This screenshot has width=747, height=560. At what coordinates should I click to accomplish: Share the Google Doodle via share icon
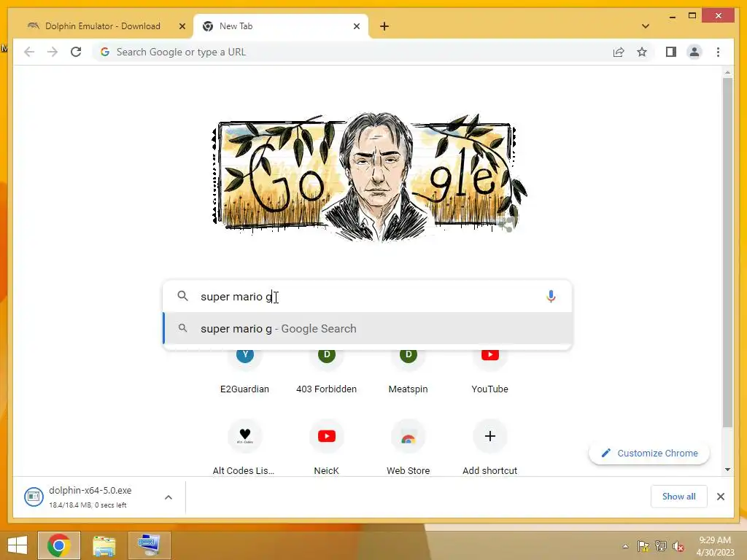pos(508,225)
